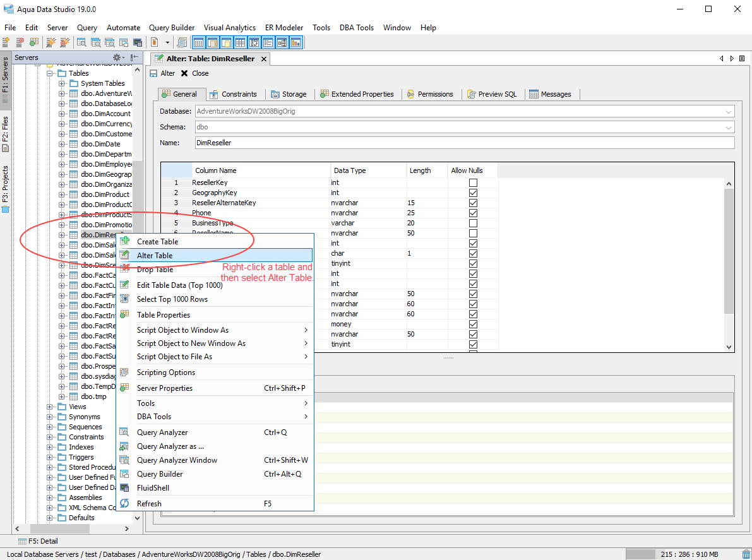The image size is (752, 560).
Task: Click the Alter save icon button
Action: click(x=153, y=73)
